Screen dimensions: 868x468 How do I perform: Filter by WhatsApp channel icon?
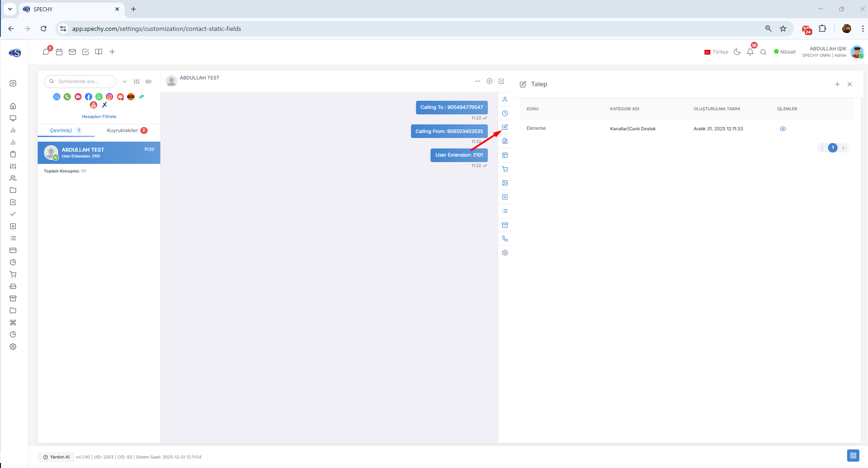tap(99, 97)
